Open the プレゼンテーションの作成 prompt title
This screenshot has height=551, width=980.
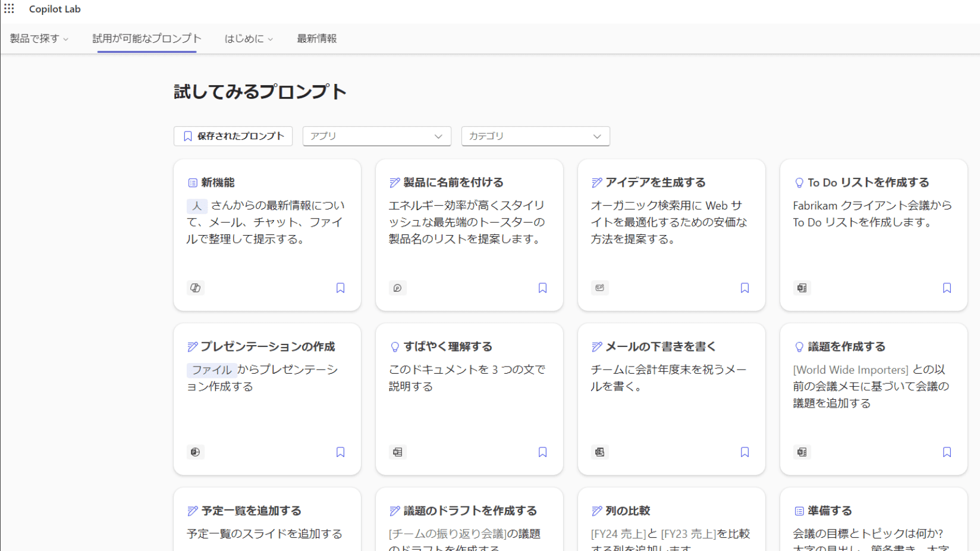point(268,347)
